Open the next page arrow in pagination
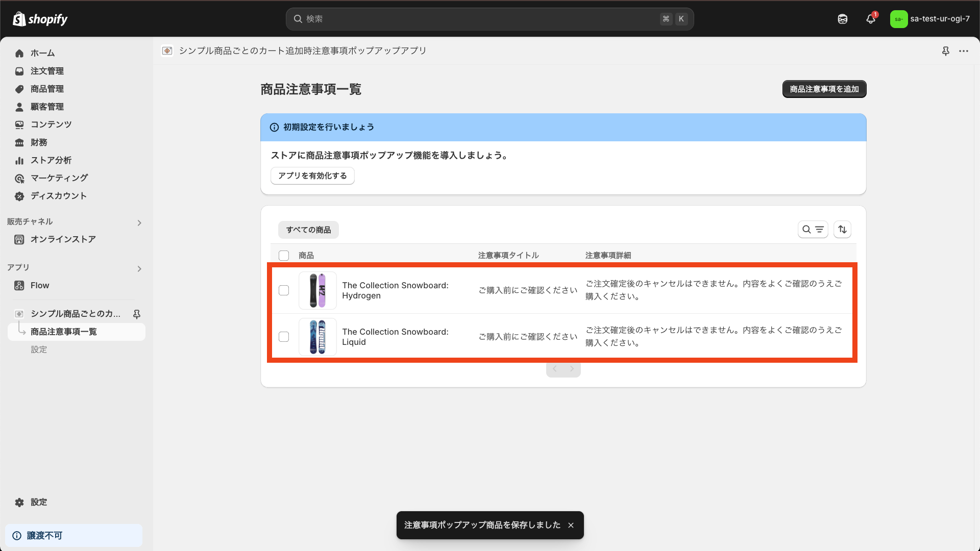980x551 pixels. (572, 368)
